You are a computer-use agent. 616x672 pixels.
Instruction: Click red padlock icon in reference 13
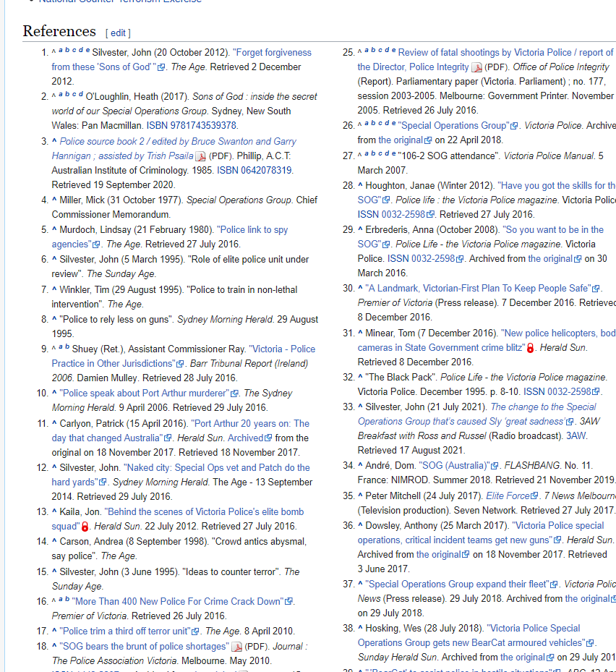click(x=85, y=527)
